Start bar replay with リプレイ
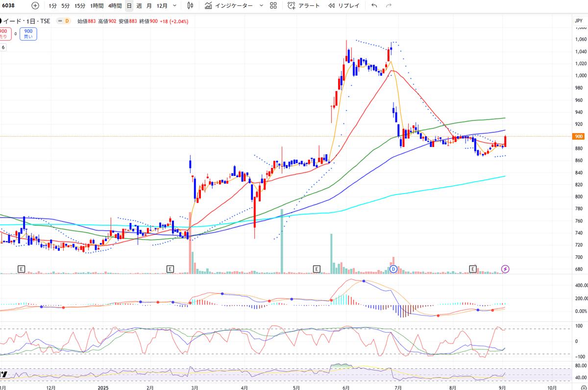This screenshot has height=390, width=588. tap(343, 6)
